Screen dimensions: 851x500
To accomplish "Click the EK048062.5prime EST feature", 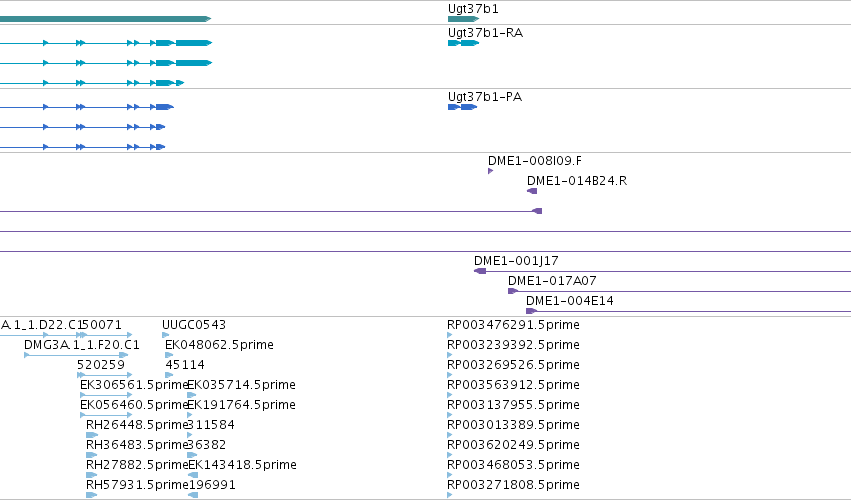I will 169,355.
